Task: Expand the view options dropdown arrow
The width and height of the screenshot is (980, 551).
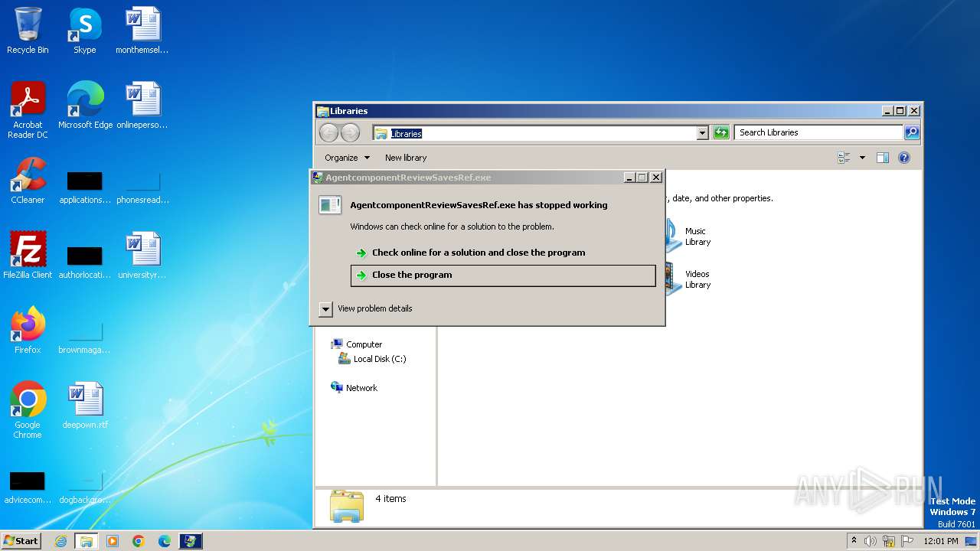Action: pos(862,158)
